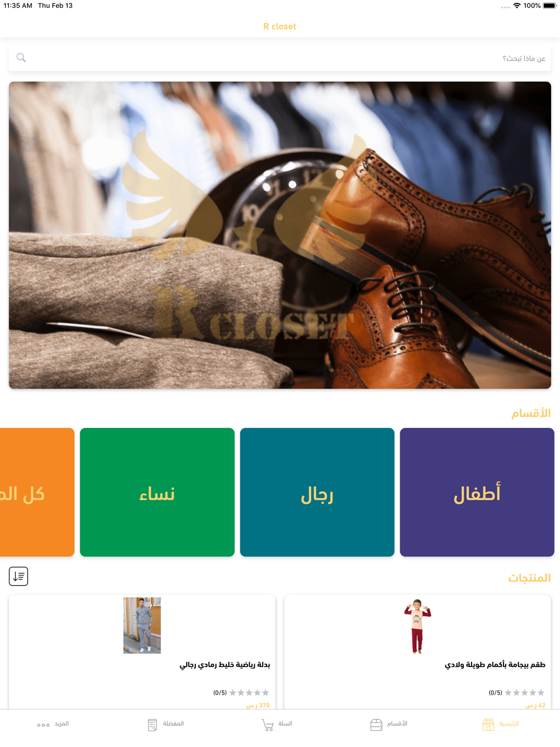Focus the عن ماذا تبحث search field
The width and height of the screenshot is (560, 747).
coord(280,58)
